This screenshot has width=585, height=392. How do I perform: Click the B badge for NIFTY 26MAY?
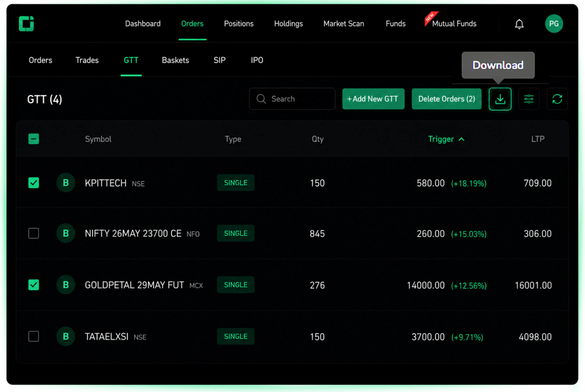[66, 233]
